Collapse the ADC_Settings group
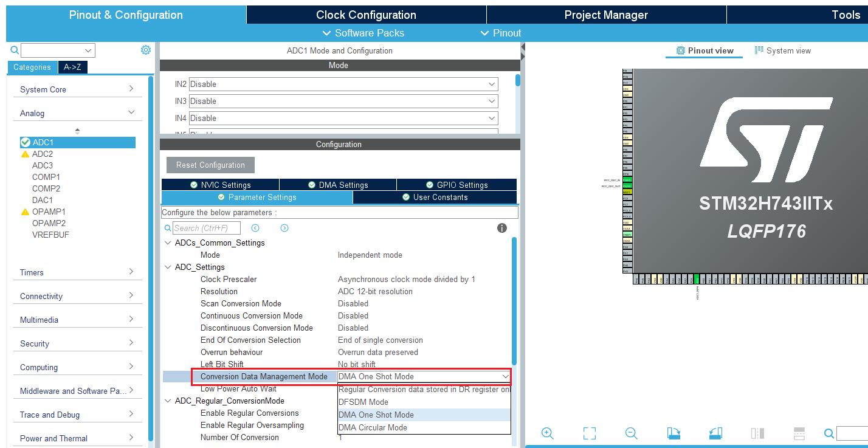Viewport: 868px width, 448px height. [168, 267]
